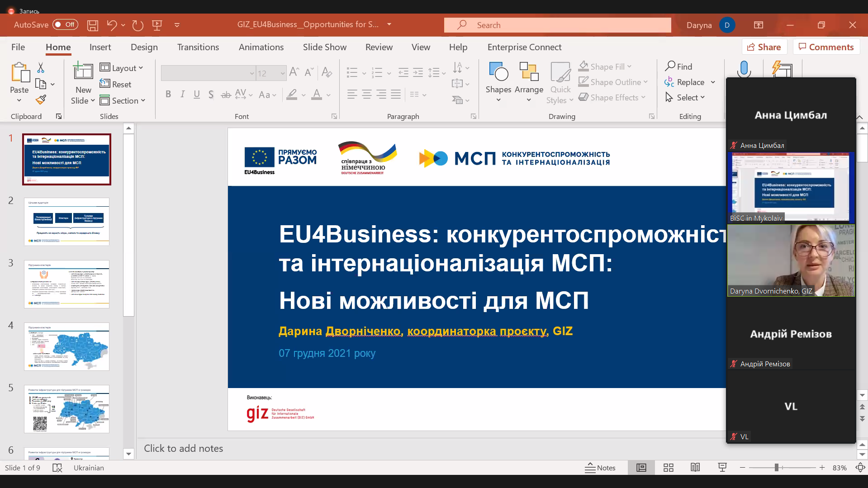Click the Shapes gallery icon

(x=498, y=72)
